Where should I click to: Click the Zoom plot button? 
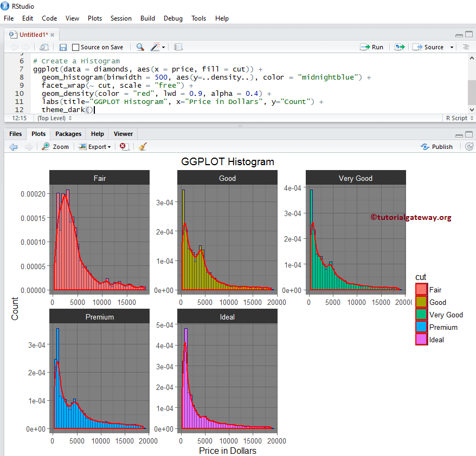[x=55, y=146]
